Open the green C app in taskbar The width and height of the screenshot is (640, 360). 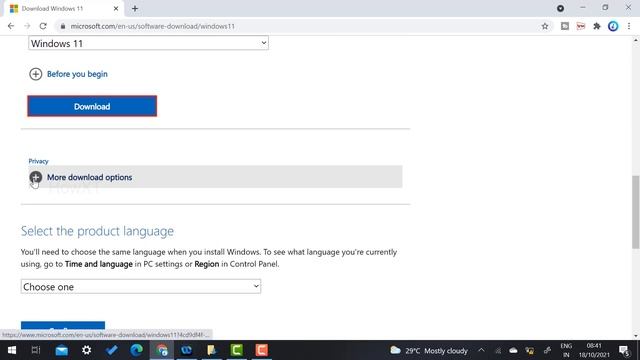236,350
